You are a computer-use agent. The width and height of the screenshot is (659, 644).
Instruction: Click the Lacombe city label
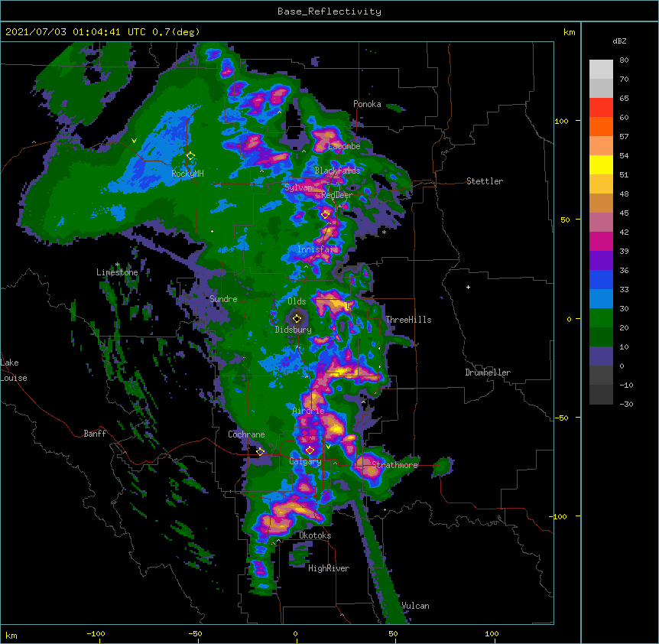click(x=344, y=146)
